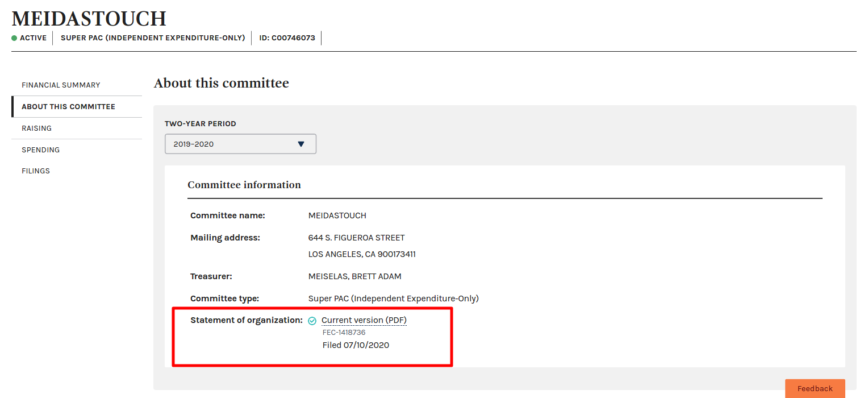Click the Filed 07/10/2020 date
This screenshot has width=868, height=398.
click(356, 345)
